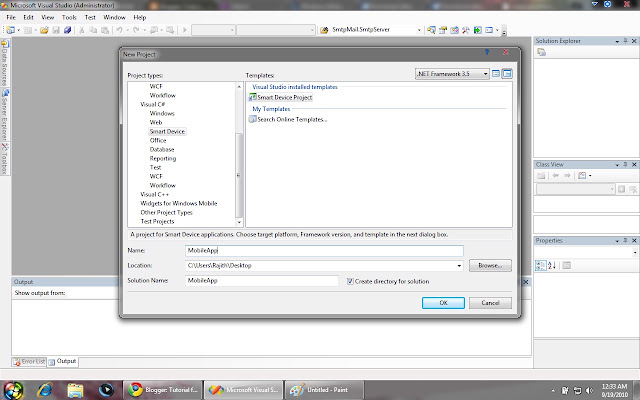Select Alphabetical sort in Properties panel
The width and height of the screenshot is (640, 400).
click(x=552, y=266)
